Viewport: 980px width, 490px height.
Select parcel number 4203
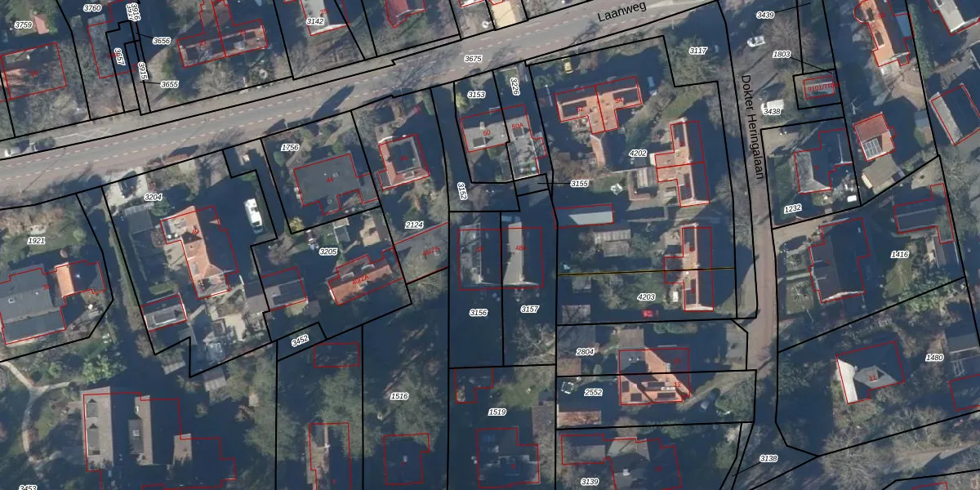(646, 297)
